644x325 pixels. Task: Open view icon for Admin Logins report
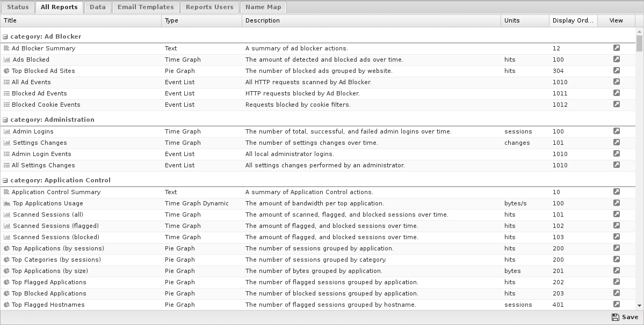pyautogui.click(x=616, y=131)
